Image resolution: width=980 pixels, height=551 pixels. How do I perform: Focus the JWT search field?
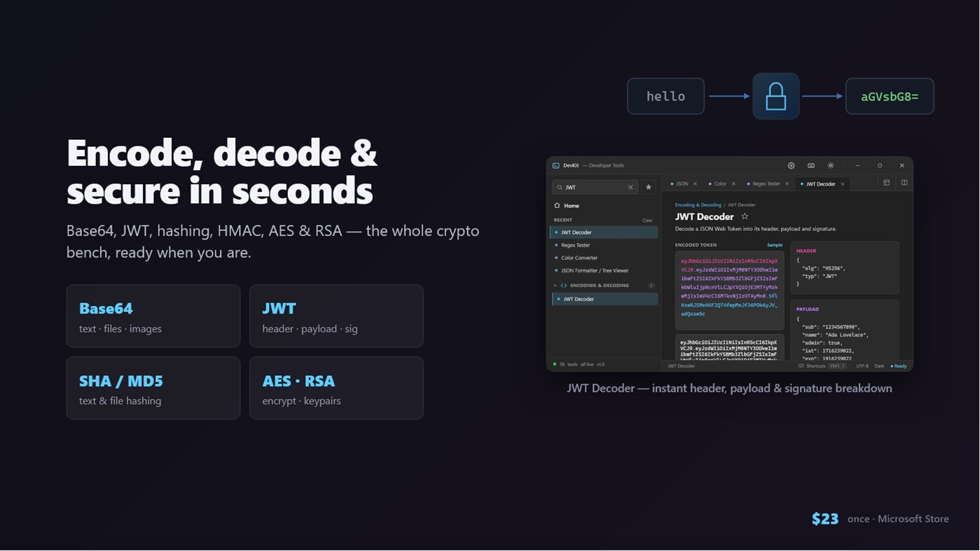pyautogui.click(x=594, y=188)
